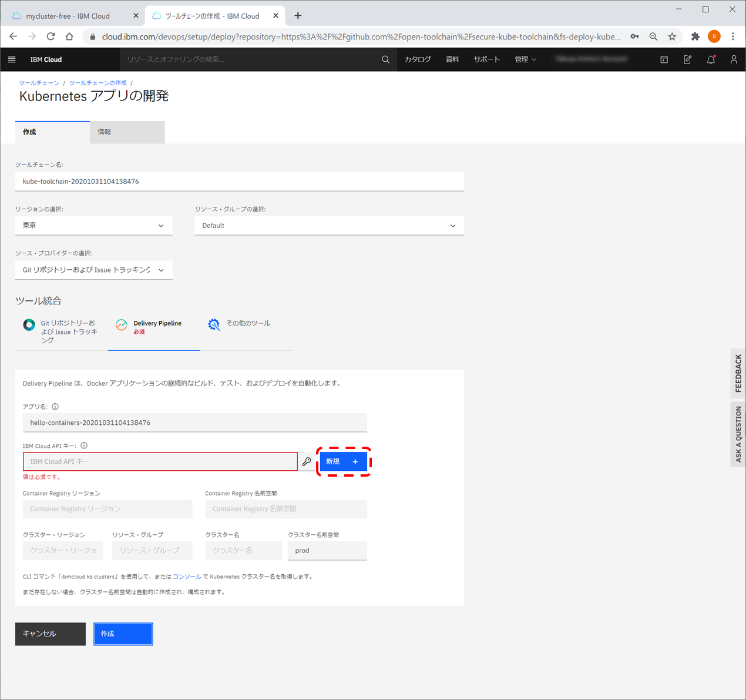Go to the browser home page icon

69,36
